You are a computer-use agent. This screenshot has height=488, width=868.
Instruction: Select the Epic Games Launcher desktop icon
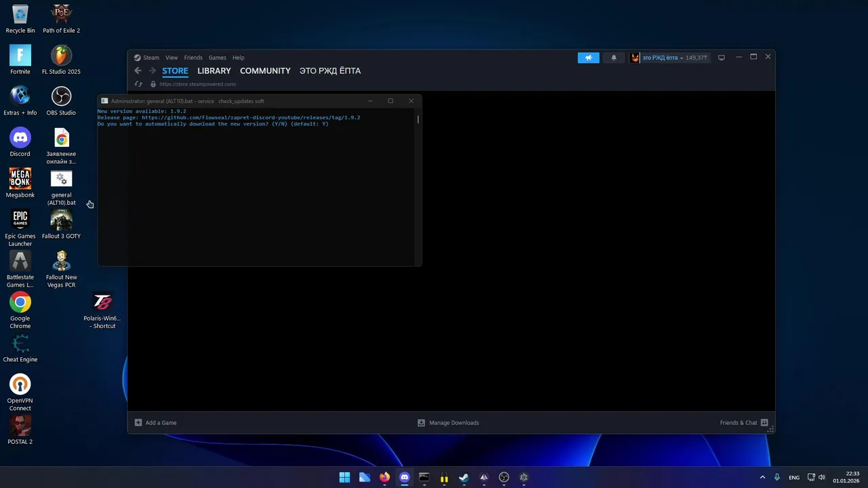[x=20, y=228]
